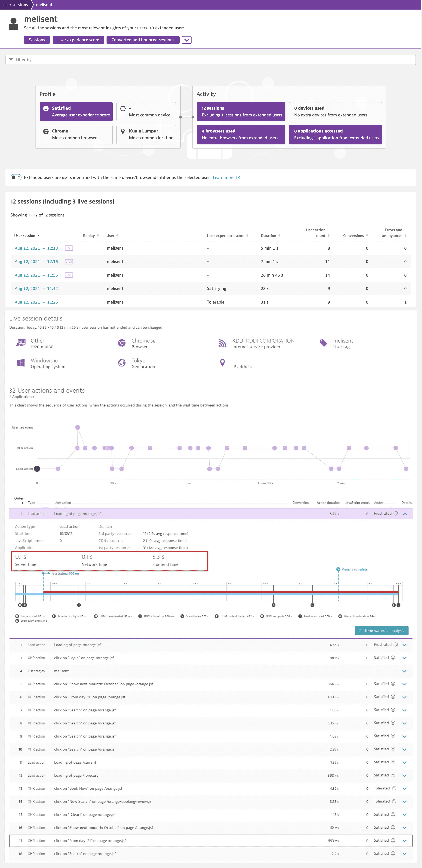Click the Windows 10 operating system icon

click(x=21, y=363)
